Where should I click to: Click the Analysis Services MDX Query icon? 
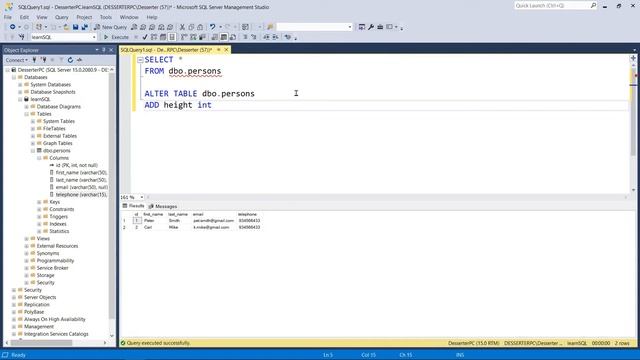coord(143,27)
